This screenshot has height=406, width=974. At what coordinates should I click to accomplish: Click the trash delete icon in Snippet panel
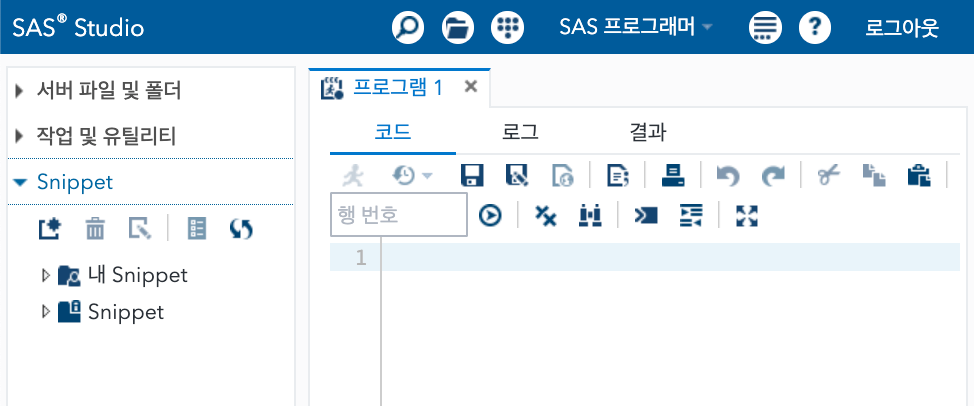point(95,230)
